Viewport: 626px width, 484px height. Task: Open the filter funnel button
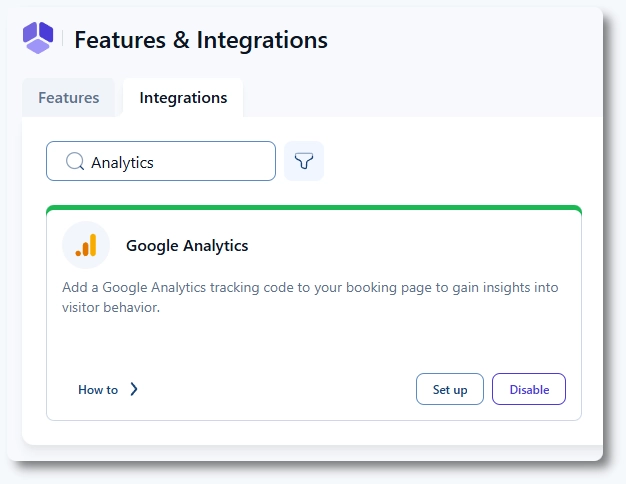[304, 161]
